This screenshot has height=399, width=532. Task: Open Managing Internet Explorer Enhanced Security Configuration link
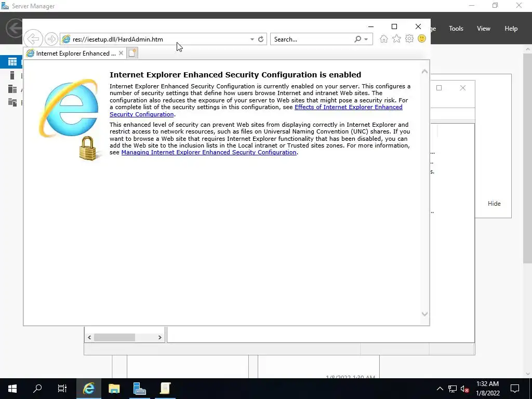(209, 152)
